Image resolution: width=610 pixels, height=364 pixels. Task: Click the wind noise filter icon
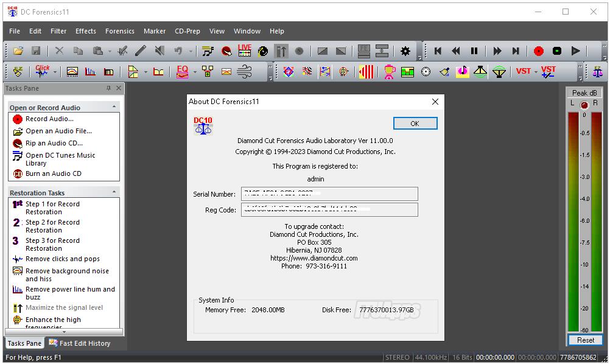coord(244,72)
